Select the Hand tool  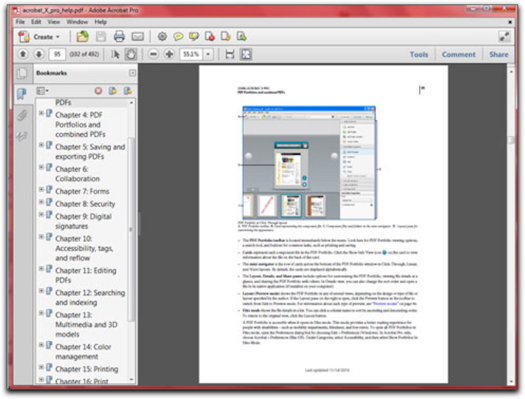[x=131, y=54]
